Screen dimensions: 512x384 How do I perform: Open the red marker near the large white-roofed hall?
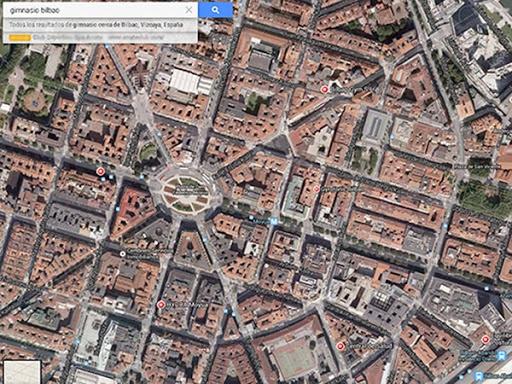[x=324, y=89]
